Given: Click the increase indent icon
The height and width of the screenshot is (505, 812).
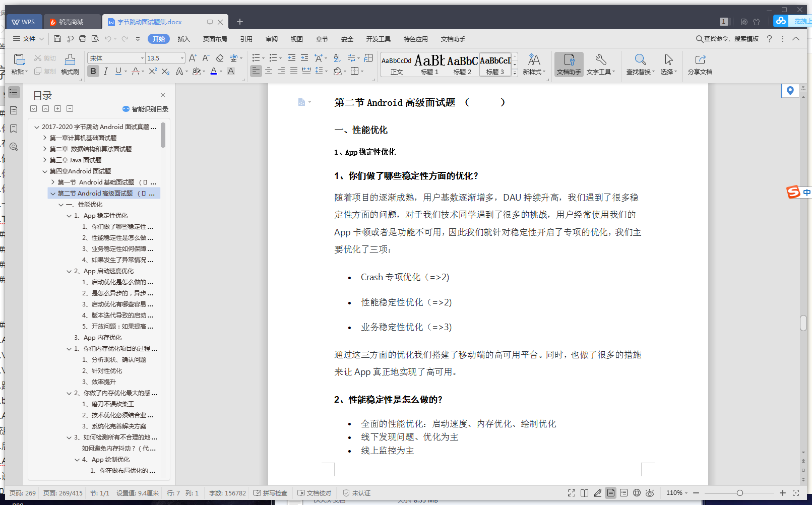Looking at the screenshot, I should tap(304, 58).
